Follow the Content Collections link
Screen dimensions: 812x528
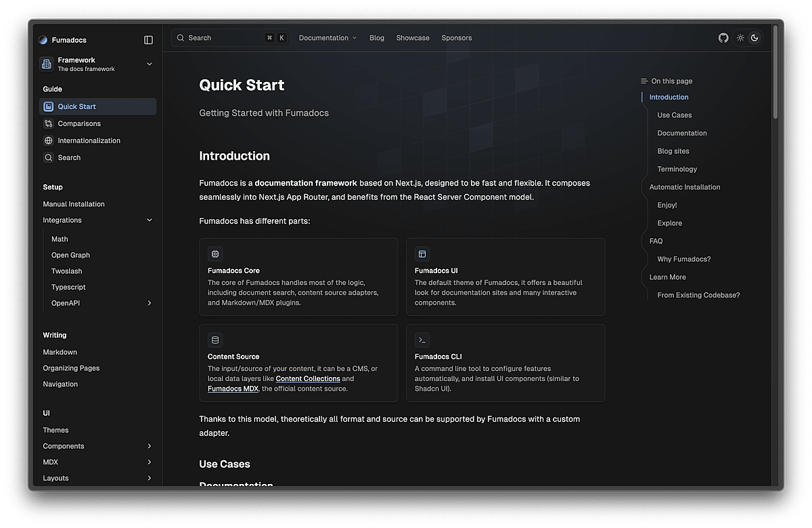308,379
